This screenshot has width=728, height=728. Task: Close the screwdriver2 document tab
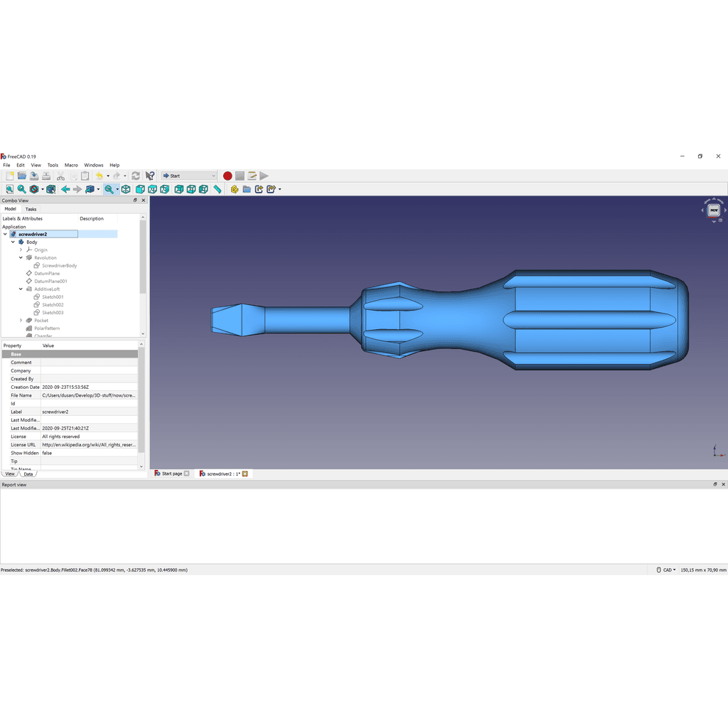click(245, 474)
